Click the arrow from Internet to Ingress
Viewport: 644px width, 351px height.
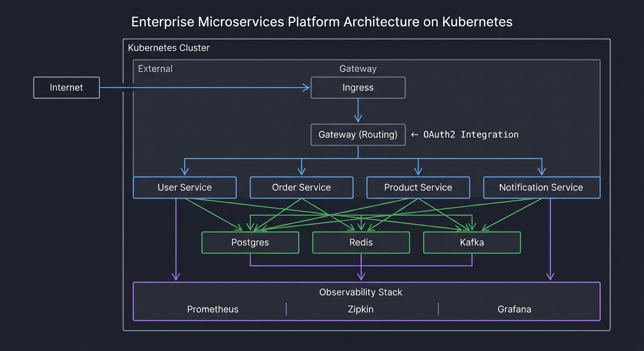(206, 87)
